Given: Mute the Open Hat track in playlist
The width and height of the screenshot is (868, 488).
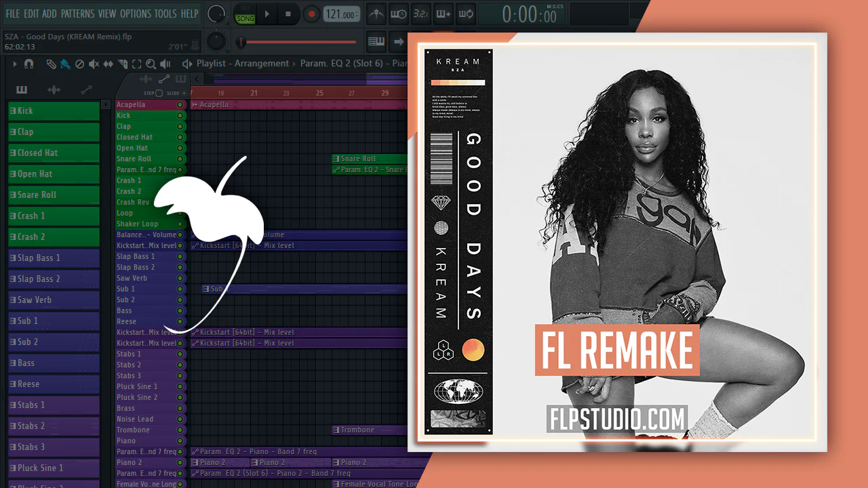Looking at the screenshot, I should (x=180, y=148).
